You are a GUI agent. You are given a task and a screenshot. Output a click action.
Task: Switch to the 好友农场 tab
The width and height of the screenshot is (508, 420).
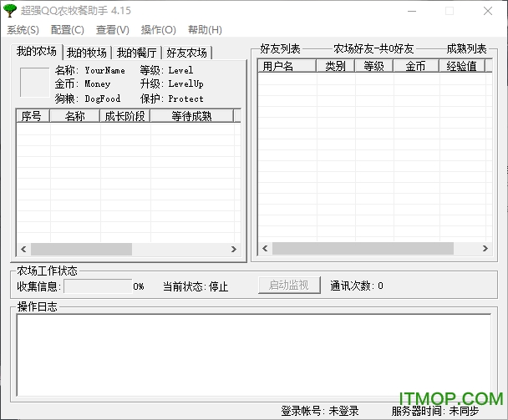(186, 53)
